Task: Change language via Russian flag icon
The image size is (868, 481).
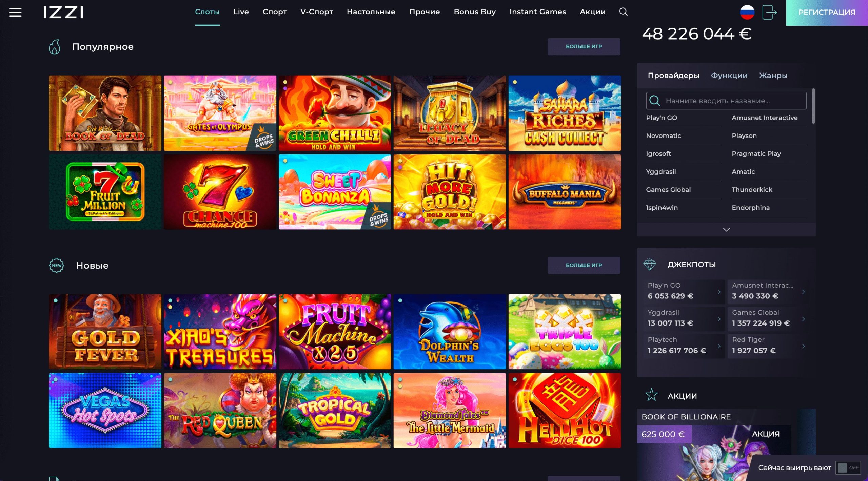Action: [747, 13]
